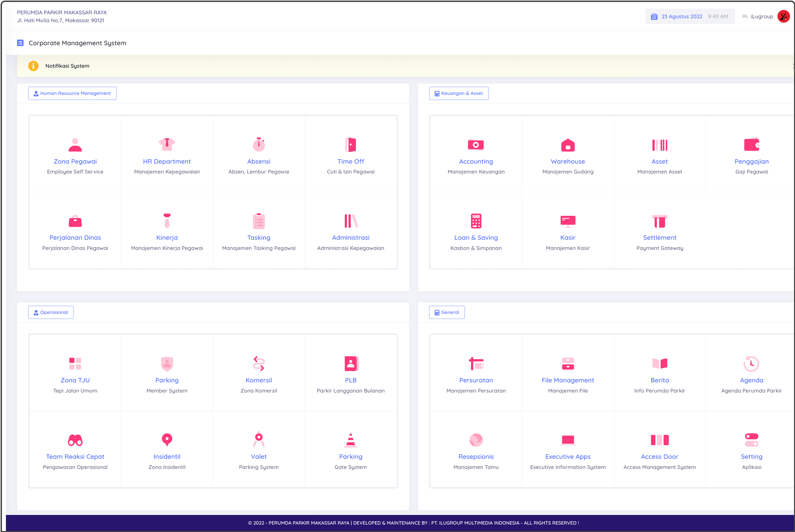
Task: Open the HR Department link
Action: coord(167,161)
